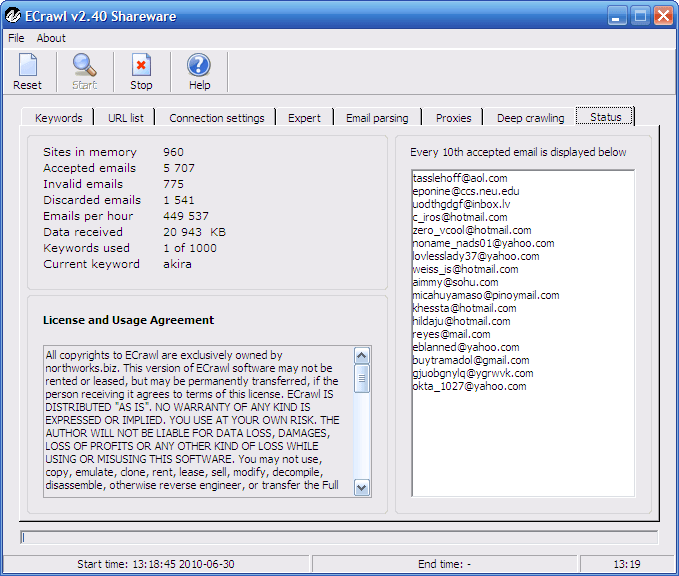Screen dimensions: 679x576
Task: Select tasslehoff@aol.com in the email list
Action: click(x=460, y=178)
